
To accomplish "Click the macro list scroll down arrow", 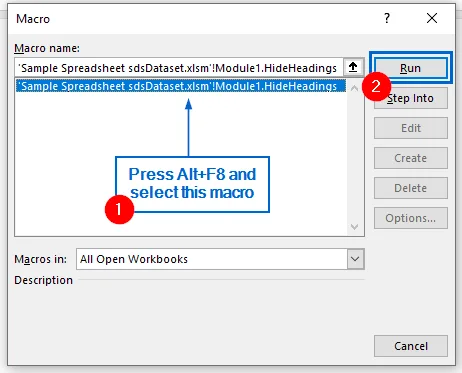I will click(x=355, y=227).
